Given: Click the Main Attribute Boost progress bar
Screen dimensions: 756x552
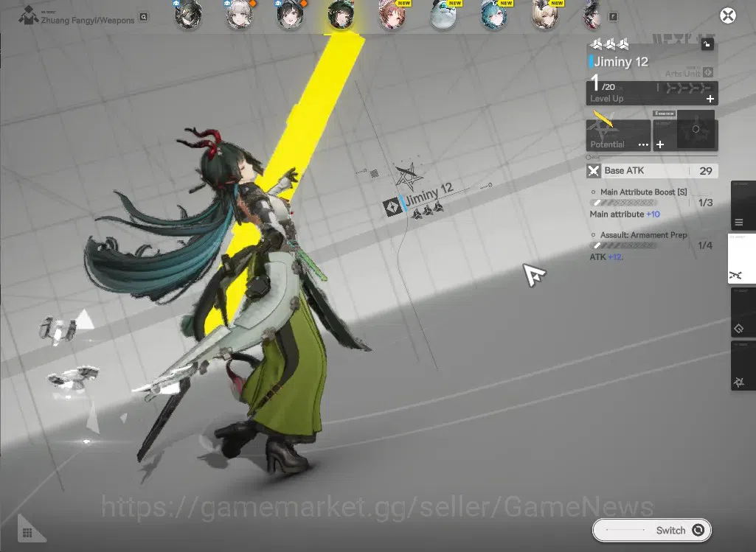Looking at the screenshot, I should click(x=623, y=203).
